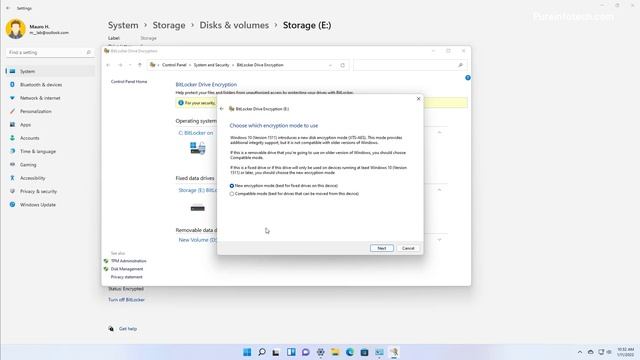The image size is (640, 360).
Task: Click Control Panel help question-mark icon
Action: pyautogui.click(x=468, y=78)
